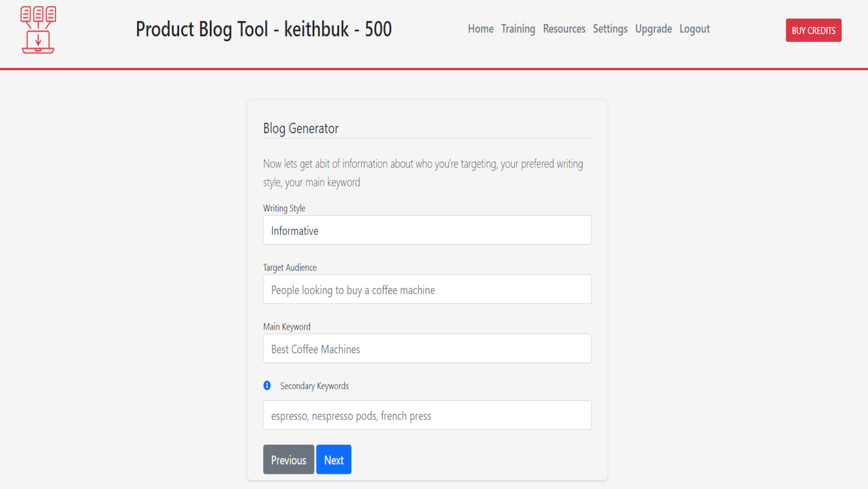Image resolution: width=868 pixels, height=489 pixels.
Task: Click the Secondary Keywords label text
Action: tap(314, 386)
